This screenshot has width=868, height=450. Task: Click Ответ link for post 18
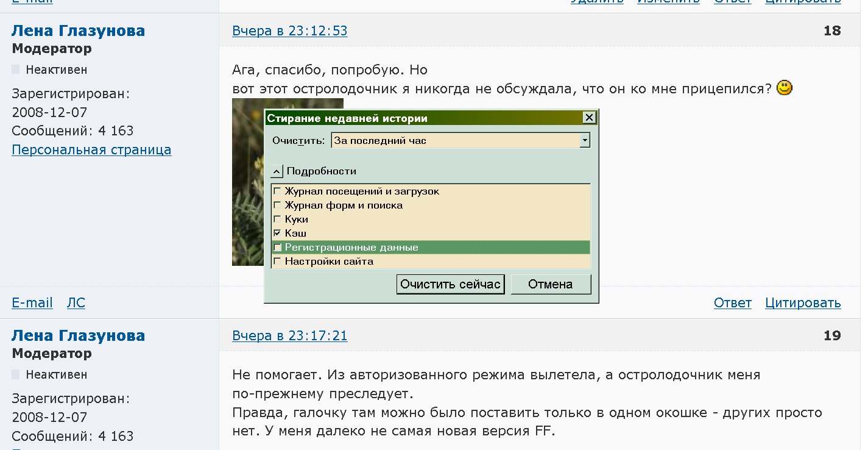(x=732, y=303)
